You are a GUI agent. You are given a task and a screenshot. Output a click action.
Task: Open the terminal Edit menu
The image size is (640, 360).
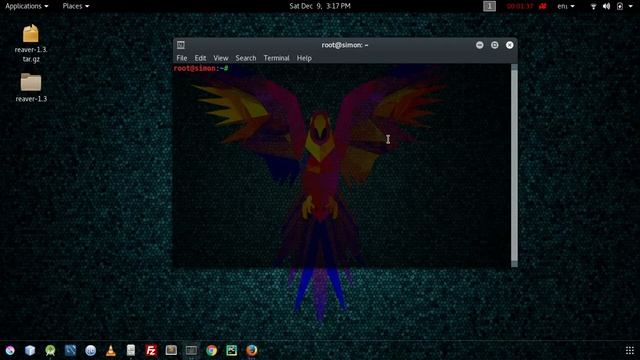click(200, 58)
